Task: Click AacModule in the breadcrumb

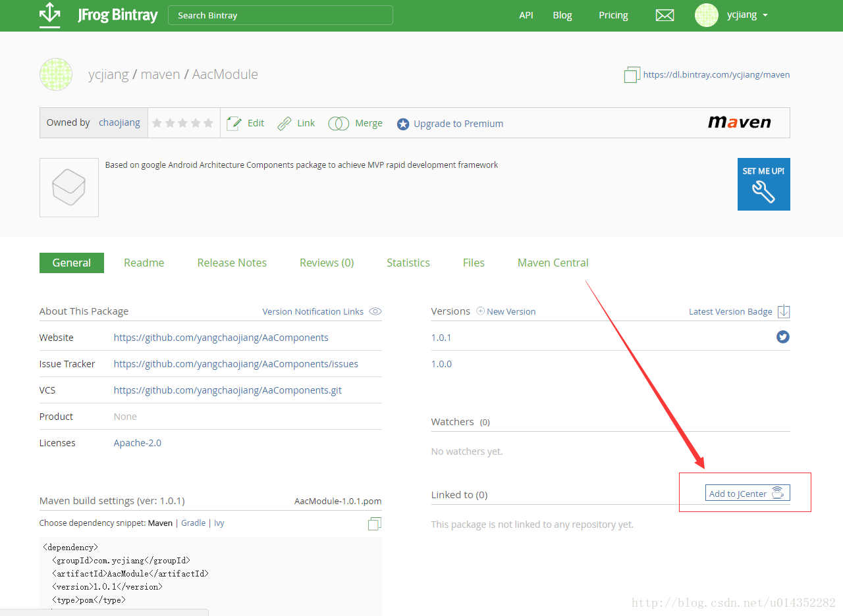Action: click(x=225, y=74)
